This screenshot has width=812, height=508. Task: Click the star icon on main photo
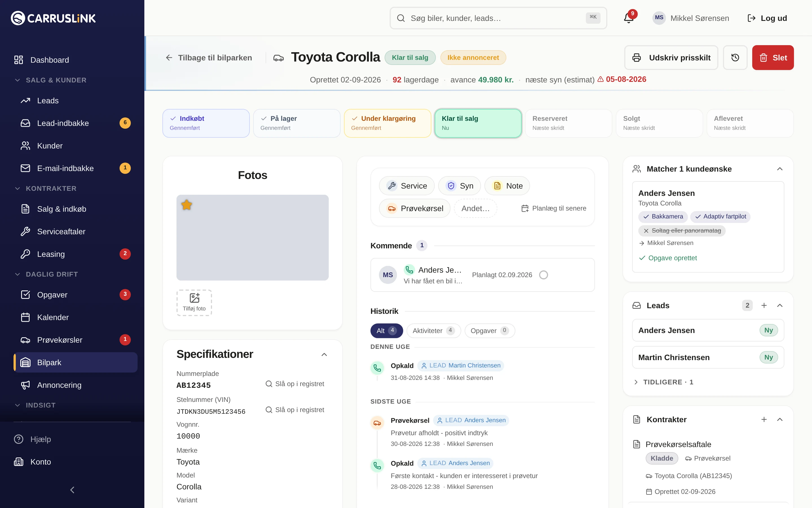187,205
